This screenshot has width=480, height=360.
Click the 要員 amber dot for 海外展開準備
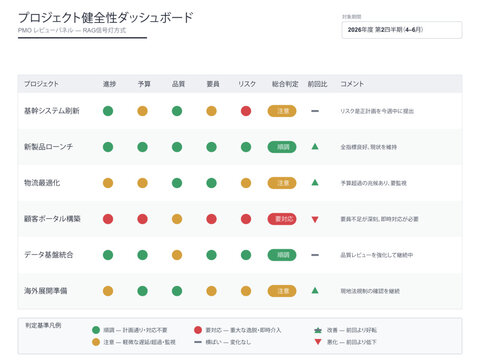click(211, 291)
